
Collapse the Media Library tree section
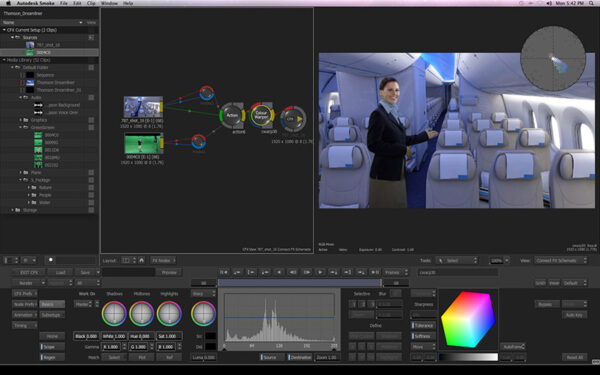click(x=4, y=60)
